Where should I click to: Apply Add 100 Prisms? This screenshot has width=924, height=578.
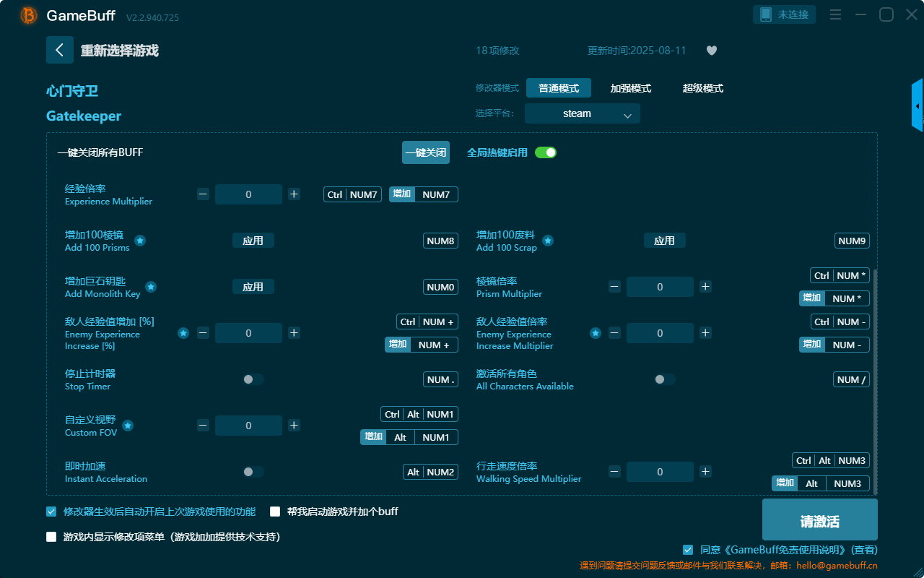pos(253,241)
